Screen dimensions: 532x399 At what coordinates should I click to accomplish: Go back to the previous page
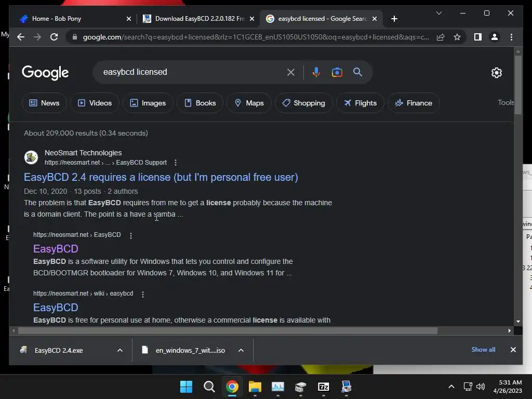[21, 37]
